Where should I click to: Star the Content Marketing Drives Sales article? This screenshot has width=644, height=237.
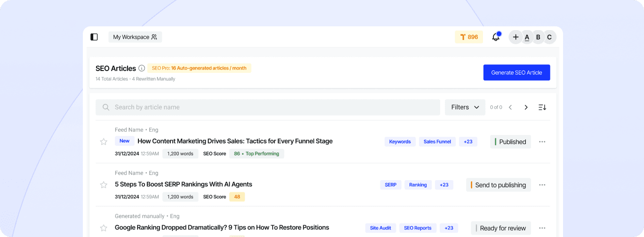[x=104, y=142]
